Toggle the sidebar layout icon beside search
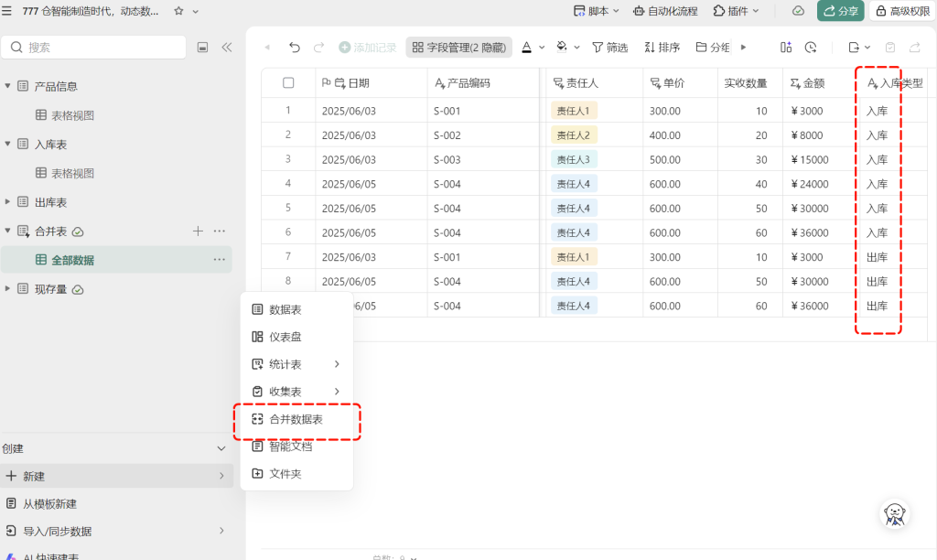 coord(202,48)
